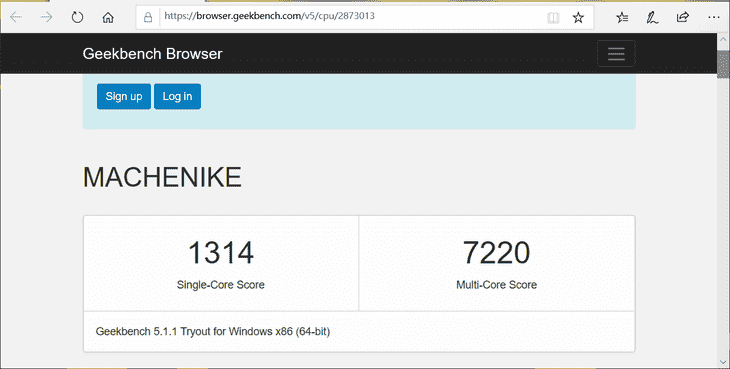Open the add notes pen icon
Image resolution: width=730 pixels, height=369 pixels.
click(x=652, y=18)
